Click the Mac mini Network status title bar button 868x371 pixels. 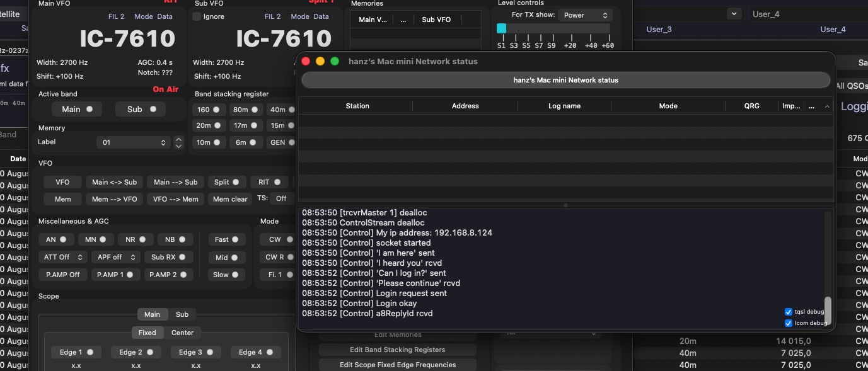(565, 80)
